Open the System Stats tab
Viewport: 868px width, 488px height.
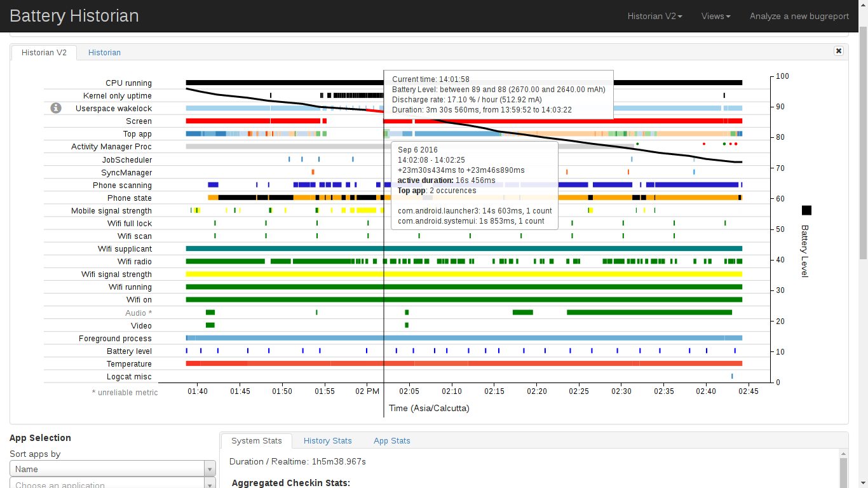pos(256,440)
